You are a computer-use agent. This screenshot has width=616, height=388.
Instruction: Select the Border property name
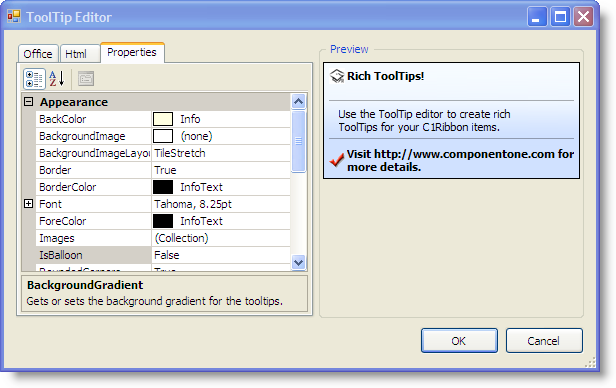pyautogui.click(x=55, y=170)
